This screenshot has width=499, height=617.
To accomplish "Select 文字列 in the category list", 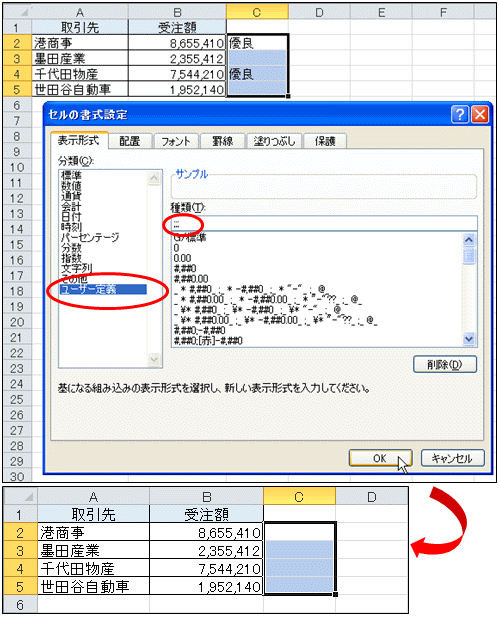I will point(77,268).
